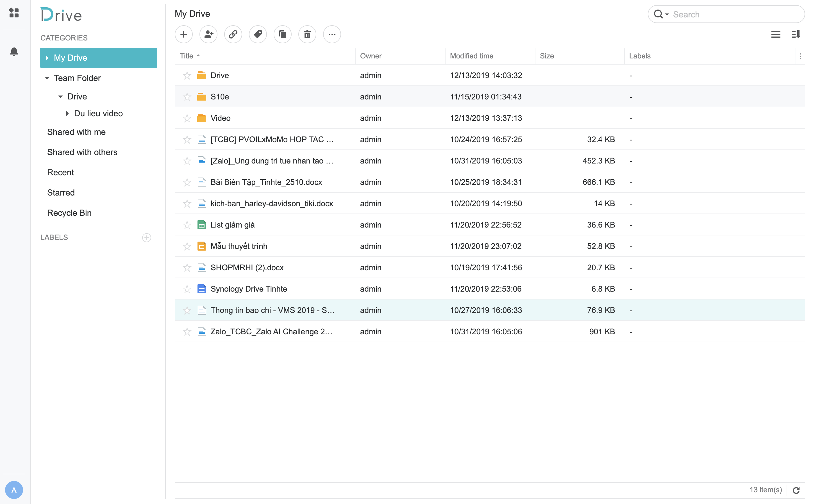Open the sort order icon

pyautogui.click(x=796, y=34)
